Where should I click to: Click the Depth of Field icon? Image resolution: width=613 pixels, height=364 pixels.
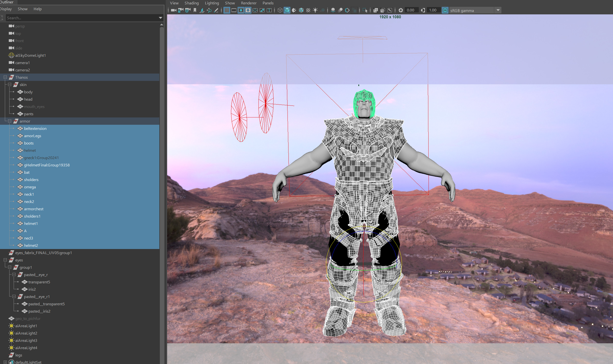point(354,10)
